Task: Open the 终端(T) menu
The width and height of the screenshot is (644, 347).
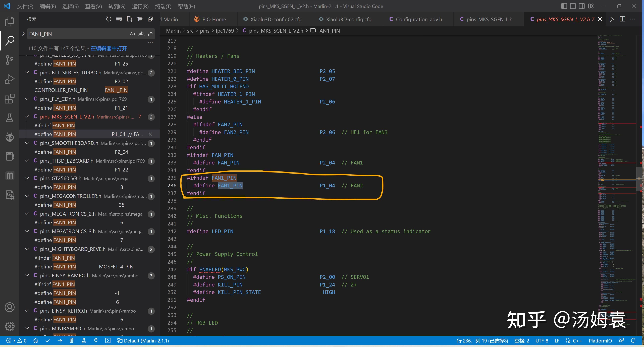Action: click(x=163, y=6)
